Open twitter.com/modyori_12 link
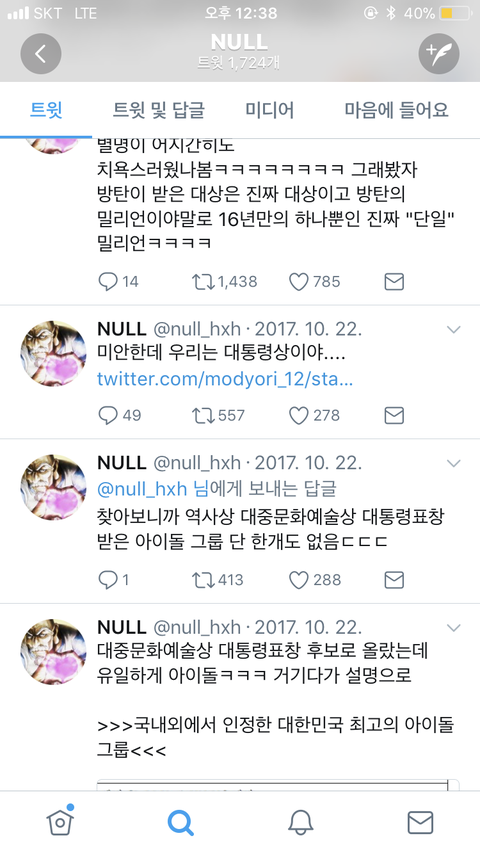Screen dimensions: 480x854 pos(225,379)
